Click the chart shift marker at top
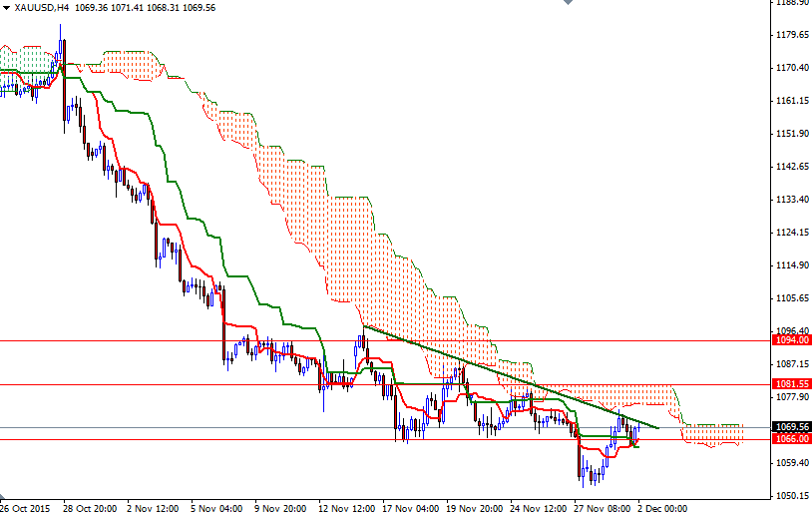Screen dimensions: 812x515 [568, 2]
